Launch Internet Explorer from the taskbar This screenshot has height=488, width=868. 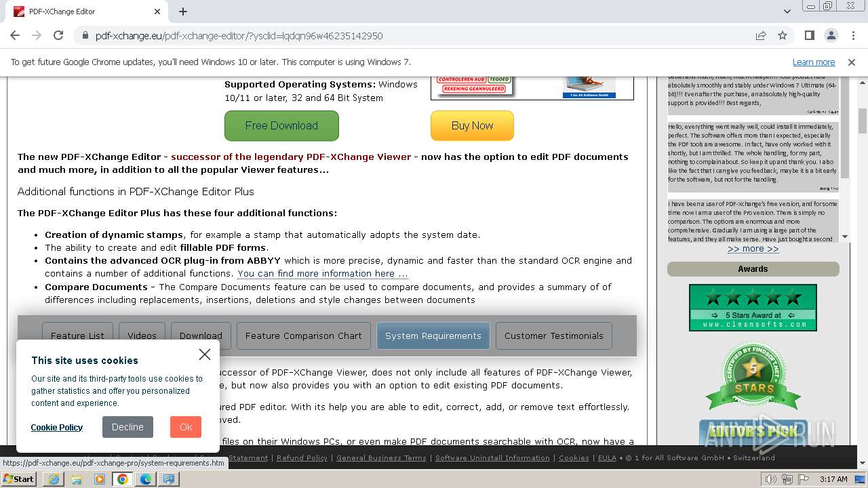pyautogui.click(x=54, y=479)
